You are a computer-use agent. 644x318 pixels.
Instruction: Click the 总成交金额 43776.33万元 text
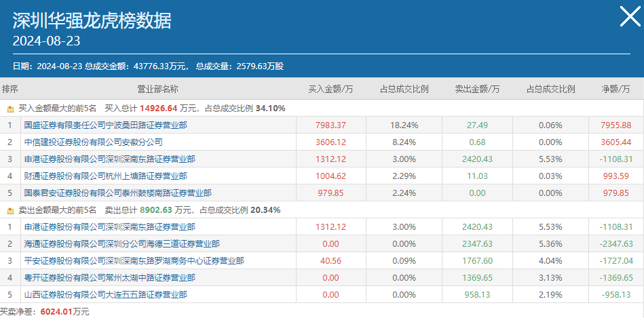136,66
